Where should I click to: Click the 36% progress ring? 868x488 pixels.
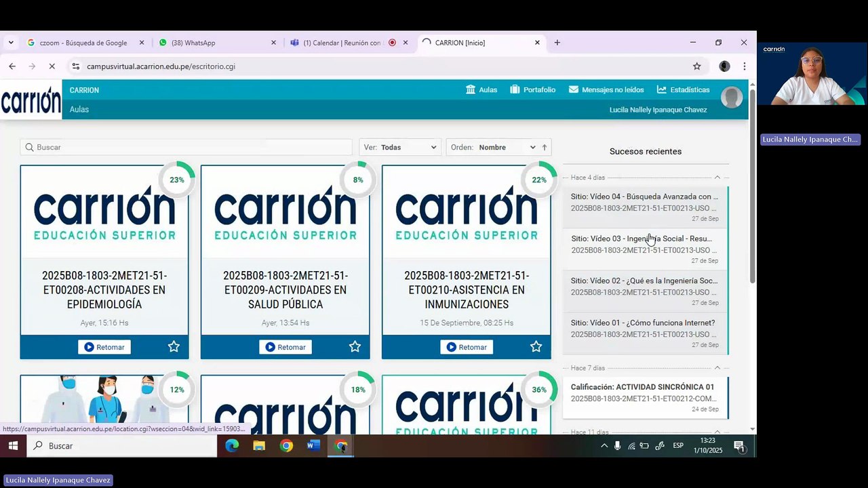[539, 390]
